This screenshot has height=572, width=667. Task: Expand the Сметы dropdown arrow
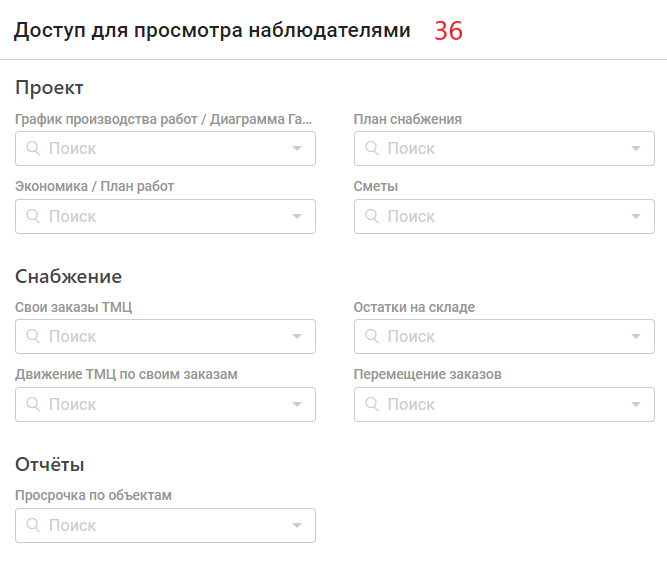coord(636,216)
